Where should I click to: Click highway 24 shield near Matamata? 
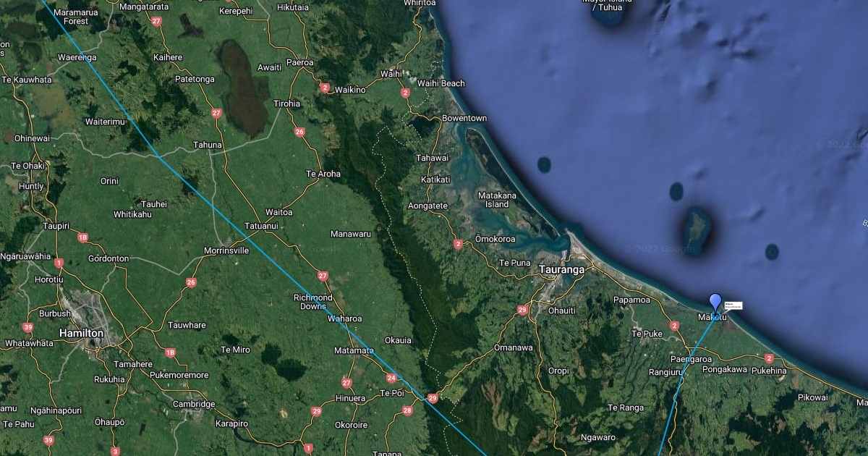391,378
